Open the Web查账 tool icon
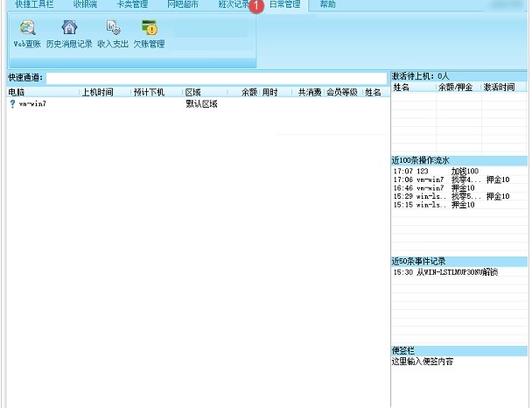This screenshot has width=532, height=408. click(x=27, y=28)
